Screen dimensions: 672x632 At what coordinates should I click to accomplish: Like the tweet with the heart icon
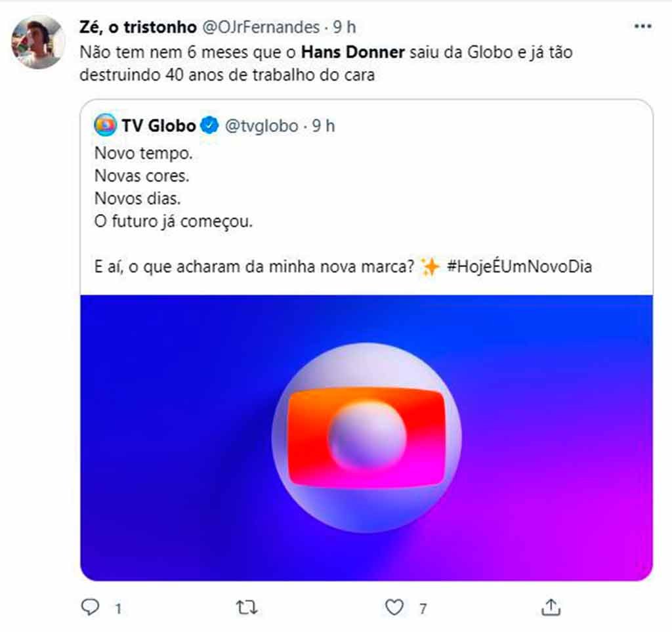[x=394, y=608]
